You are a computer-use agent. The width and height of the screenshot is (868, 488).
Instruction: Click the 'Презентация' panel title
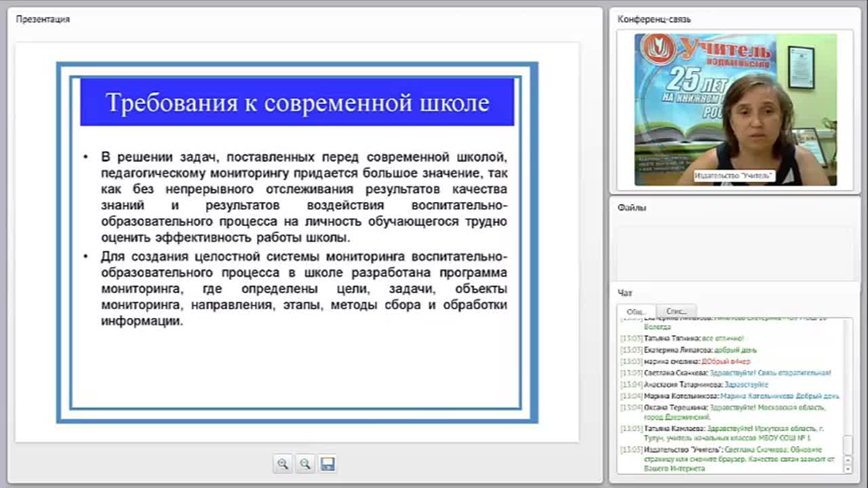click(x=43, y=19)
